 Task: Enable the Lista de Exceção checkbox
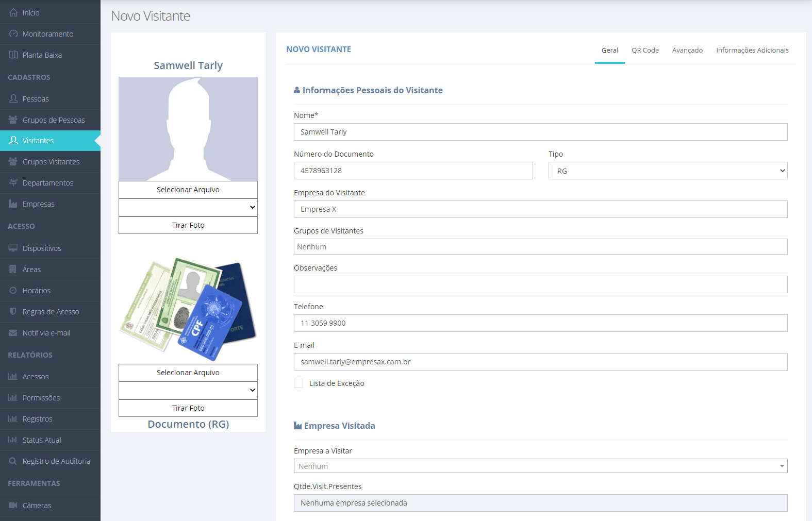coord(299,383)
